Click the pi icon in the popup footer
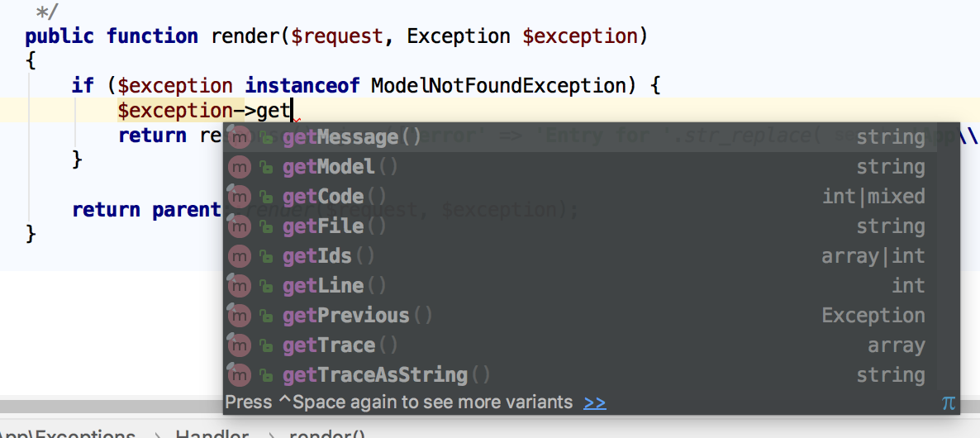The height and width of the screenshot is (438, 980). click(948, 402)
